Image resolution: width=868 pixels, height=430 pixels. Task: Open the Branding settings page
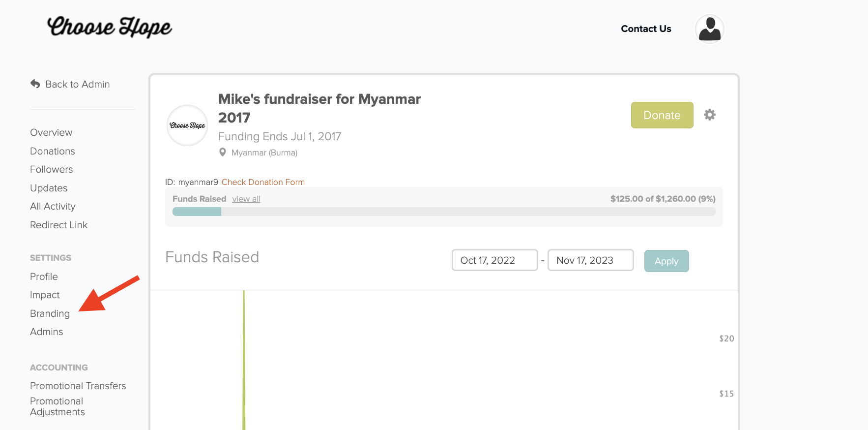50,313
